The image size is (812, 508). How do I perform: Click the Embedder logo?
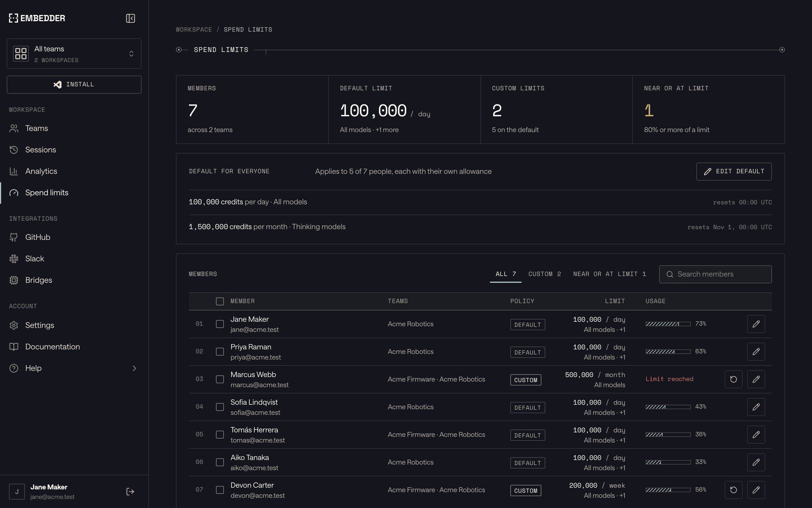pos(37,18)
